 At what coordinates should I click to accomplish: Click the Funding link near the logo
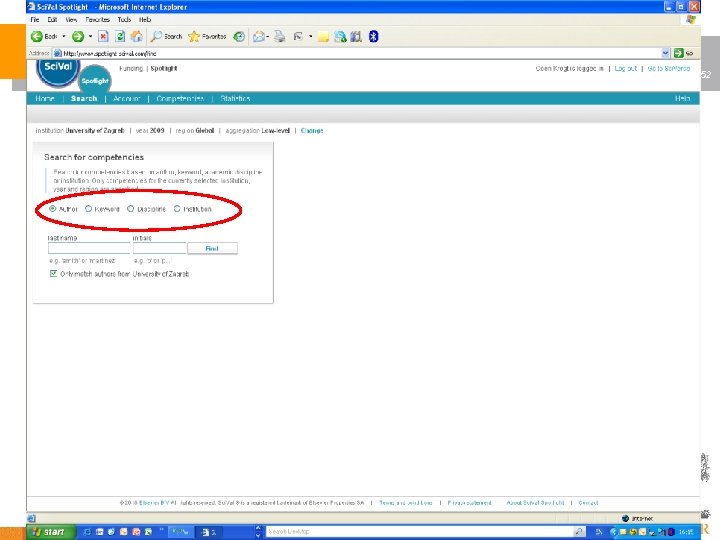131,68
